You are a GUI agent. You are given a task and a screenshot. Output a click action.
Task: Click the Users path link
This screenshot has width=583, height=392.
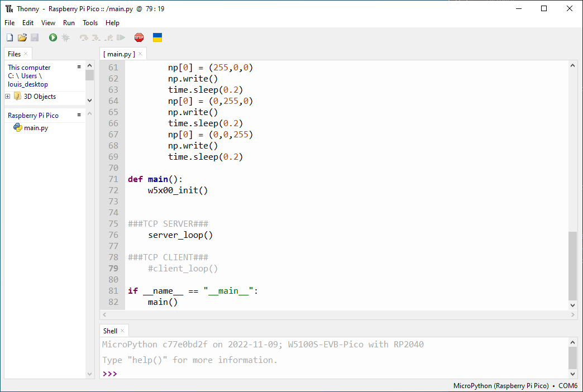pyautogui.click(x=29, y=76)
